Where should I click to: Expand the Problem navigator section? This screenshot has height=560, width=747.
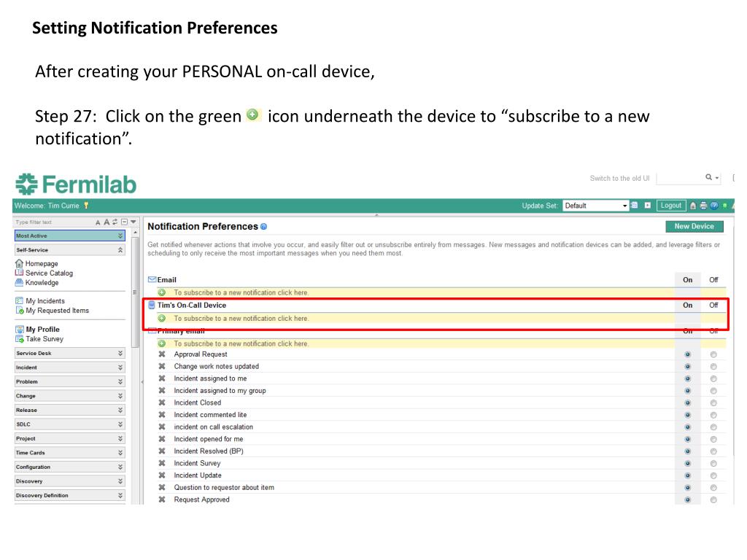[70, 381]
